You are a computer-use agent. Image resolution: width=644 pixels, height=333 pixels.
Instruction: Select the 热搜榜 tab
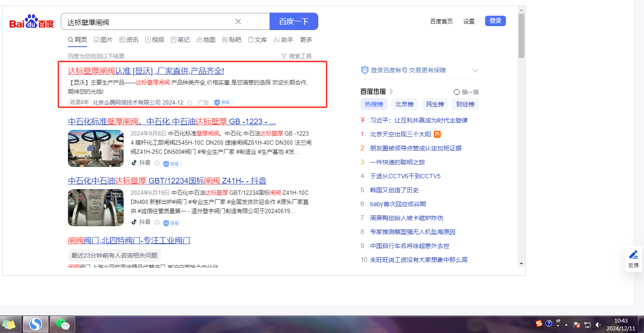coord(374,104)
